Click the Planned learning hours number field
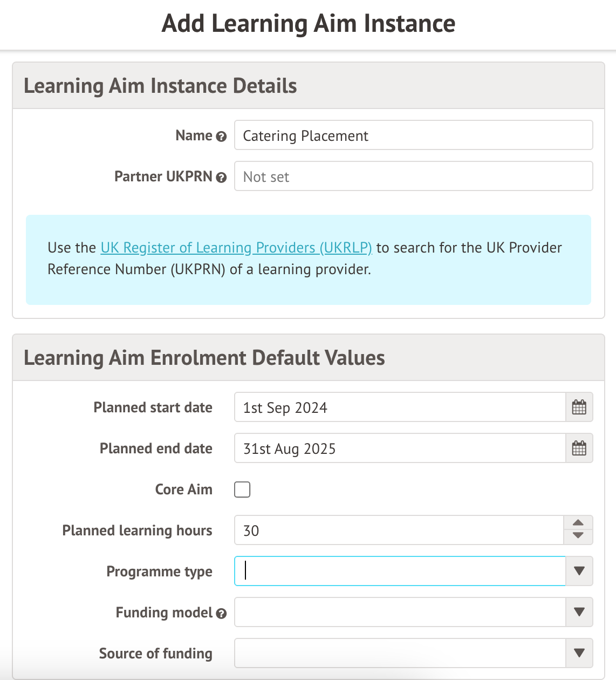Viewport: 616px width, 680px height. pyautogui.click(x=399, y=531)
